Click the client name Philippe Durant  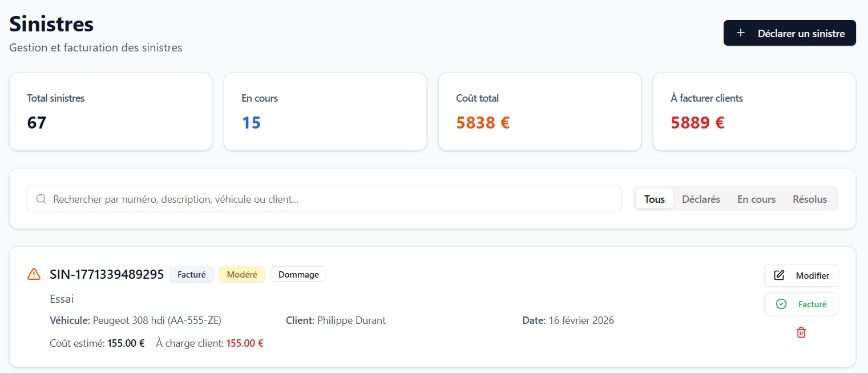pyautogui.click(x=351, y=320)
